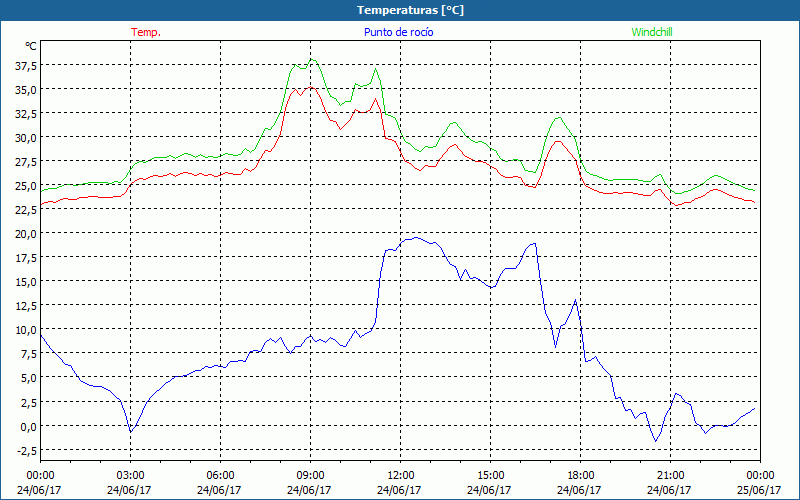Click the 25,0 y-axis value
The image size is (800, 500).
(26, 185)
